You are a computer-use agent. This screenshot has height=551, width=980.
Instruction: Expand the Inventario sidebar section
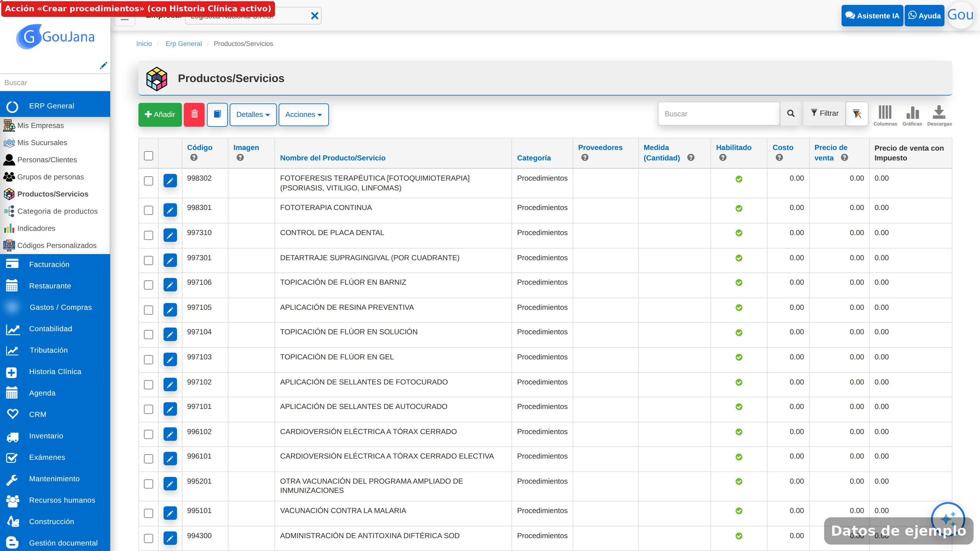point(55,436)
